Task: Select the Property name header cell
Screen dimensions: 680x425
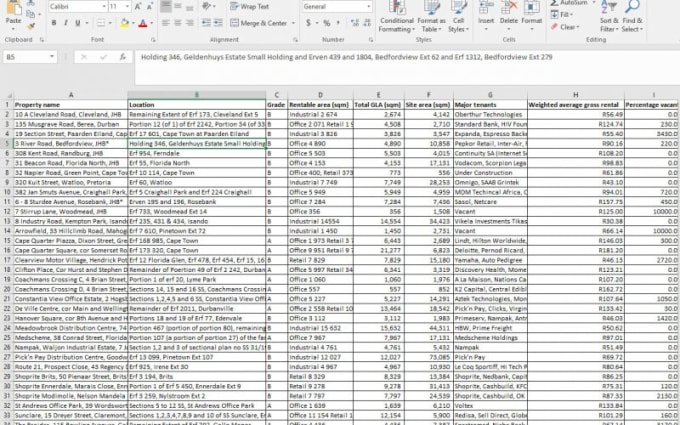Action: pos(71,105)
